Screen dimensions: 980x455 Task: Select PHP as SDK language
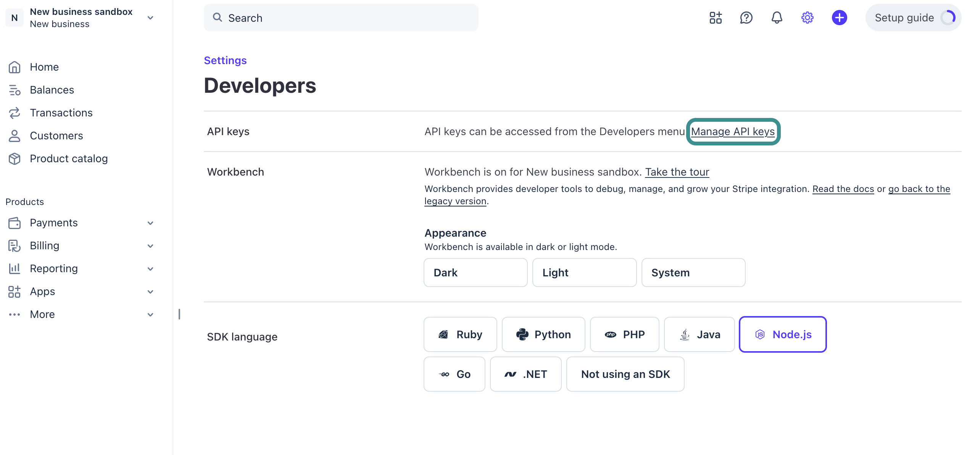coord(625,334)
